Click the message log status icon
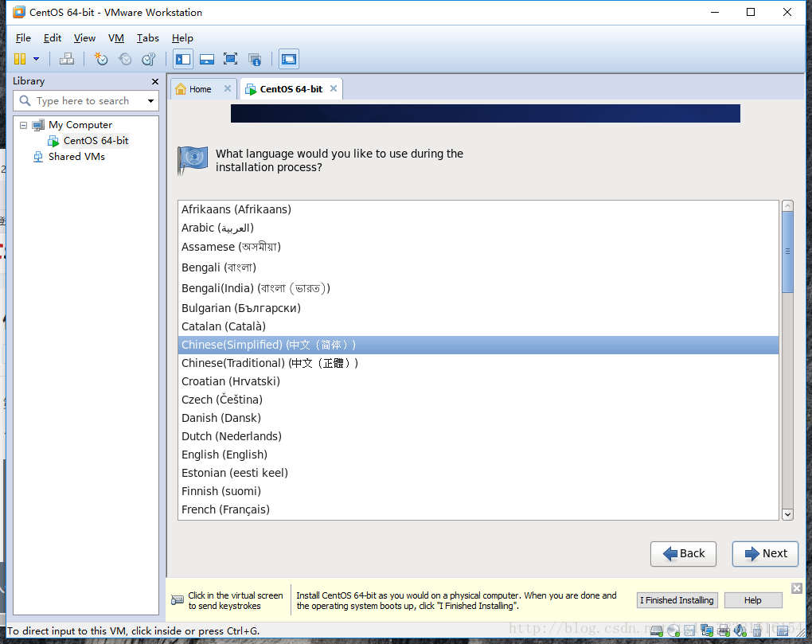 point(783,630)
